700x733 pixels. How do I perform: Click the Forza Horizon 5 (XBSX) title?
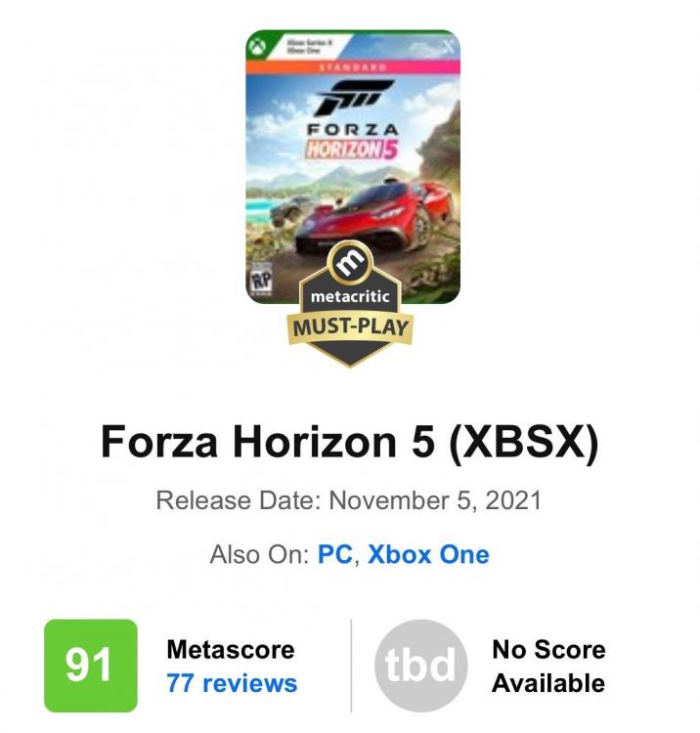point(350,442)
